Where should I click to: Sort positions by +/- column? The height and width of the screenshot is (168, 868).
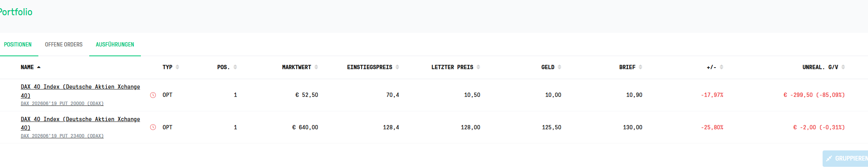(721, 67)
